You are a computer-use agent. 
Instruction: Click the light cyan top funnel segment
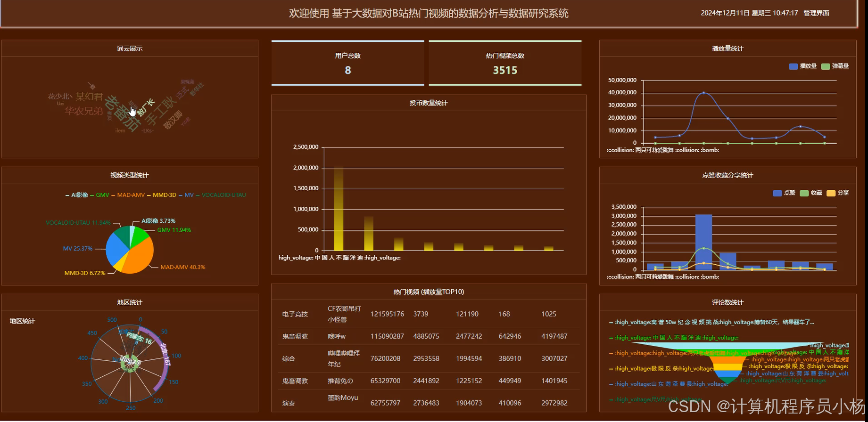[x=728, y=346]
